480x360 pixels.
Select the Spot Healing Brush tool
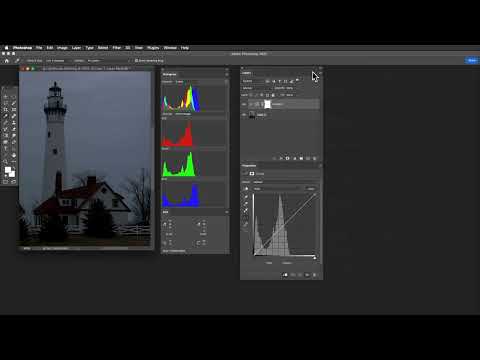click(x=14, y=116)
